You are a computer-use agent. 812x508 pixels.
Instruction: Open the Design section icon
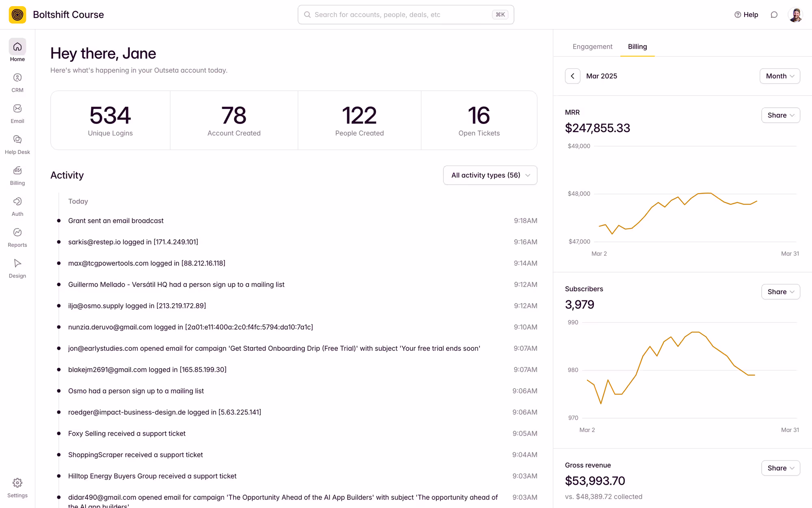(x=17, y=263)
